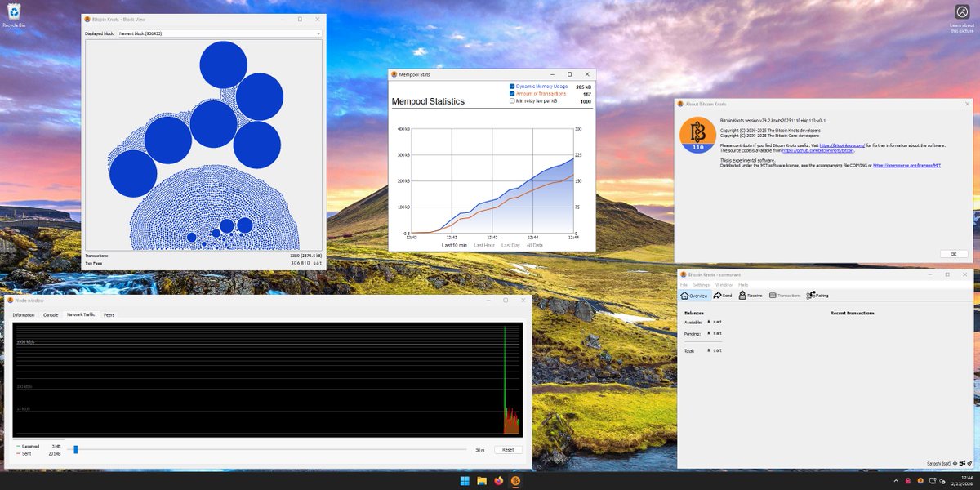The height and width of the screenshot is (490, 980).
Task: Switch to Peers tab in Node window
Action: (109, 314)
